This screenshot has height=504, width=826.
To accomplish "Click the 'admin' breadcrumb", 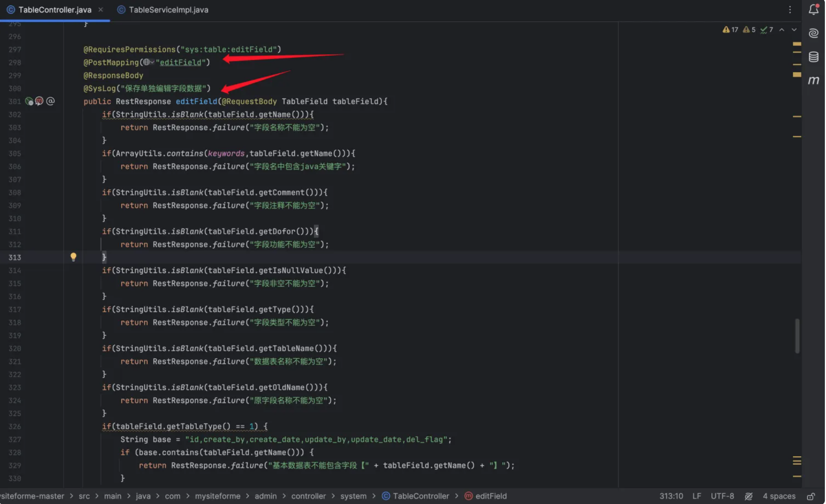I will tap(265, 496).
